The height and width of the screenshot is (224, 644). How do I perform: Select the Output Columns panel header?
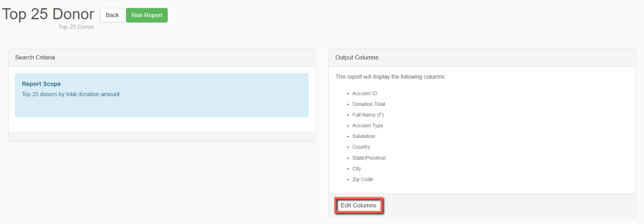click(482, 57)
